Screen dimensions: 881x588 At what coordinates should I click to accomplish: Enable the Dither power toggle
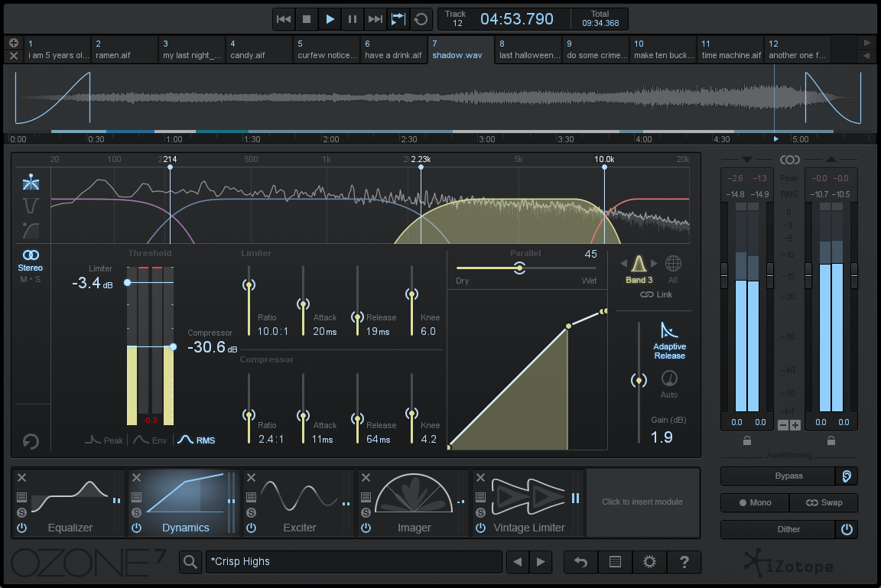click(847, 529)
